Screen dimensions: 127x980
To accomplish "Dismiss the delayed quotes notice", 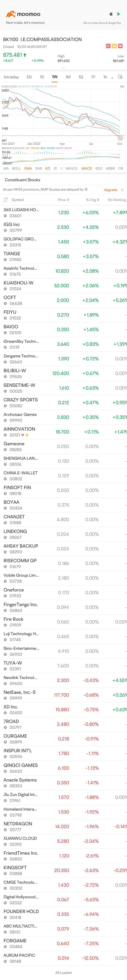I will [122, 190].
